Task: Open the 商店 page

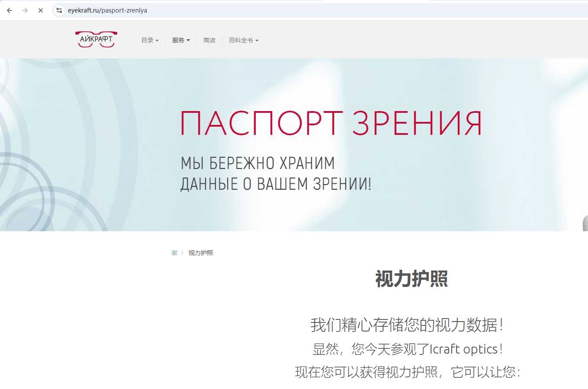Action: (x=209, y=40)
